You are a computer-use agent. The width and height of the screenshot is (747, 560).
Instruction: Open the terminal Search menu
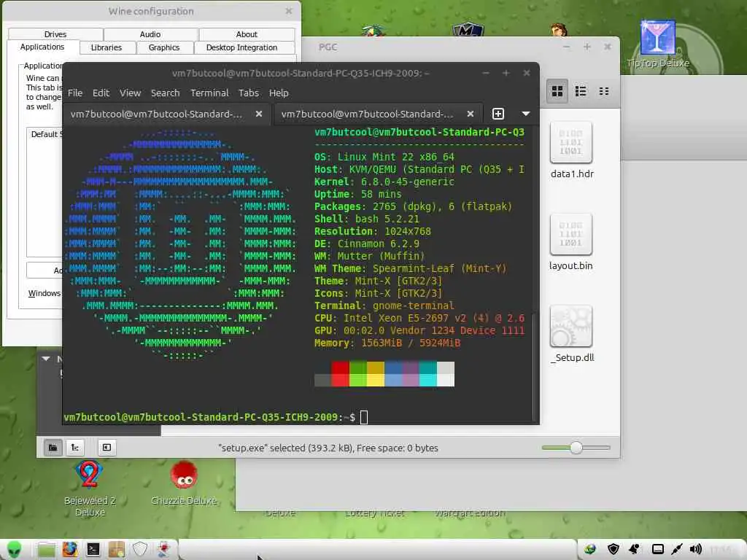click(x=166, y=93)
